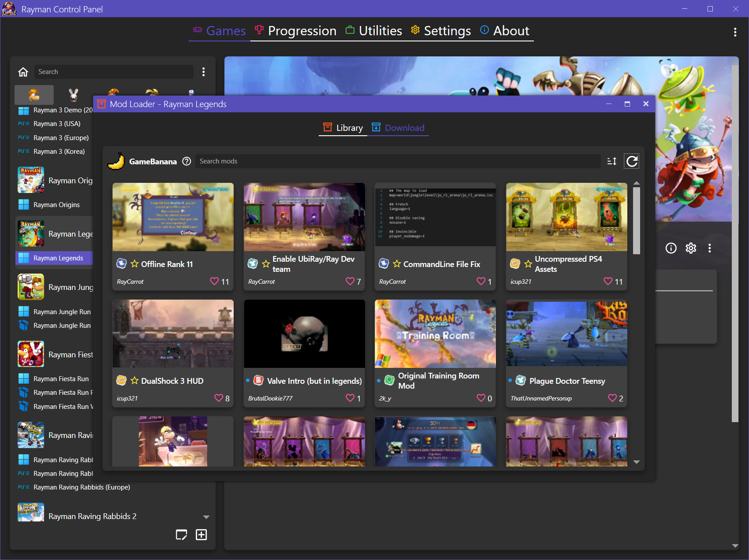The width and height of the screenshot is (749, 560).
Task: Open RayCarrot author on Offline Rank 11
Action: click(130, 282)
